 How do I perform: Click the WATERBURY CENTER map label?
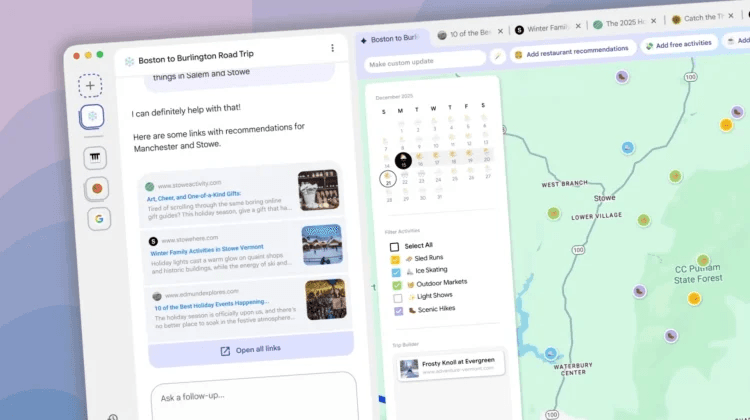click(573, 369)
